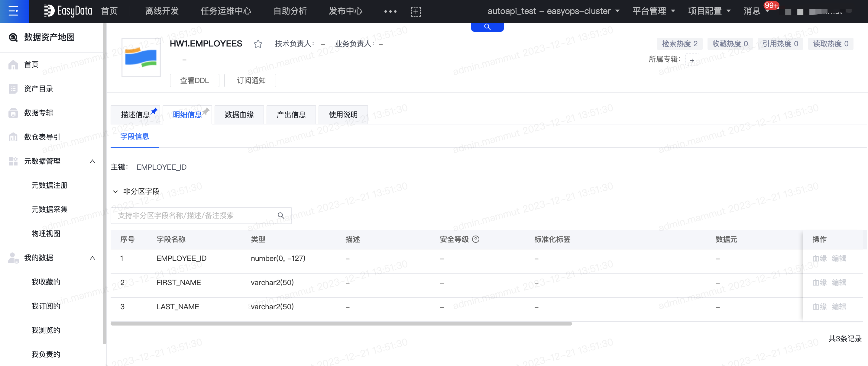Open the sidebar hamburger menu
868x366 pixels.
[14, 11]
